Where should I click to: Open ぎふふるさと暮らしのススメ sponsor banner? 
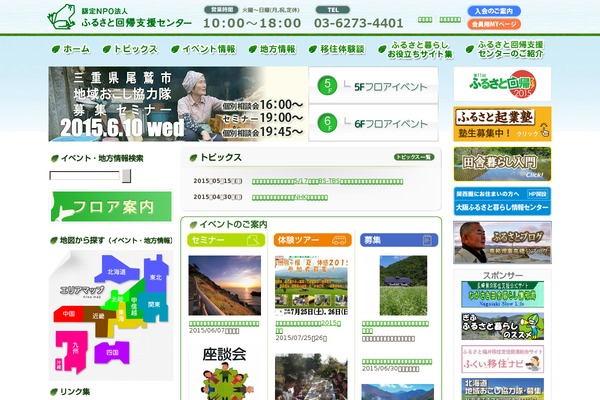pyautogui.click(x=502, y=327)
